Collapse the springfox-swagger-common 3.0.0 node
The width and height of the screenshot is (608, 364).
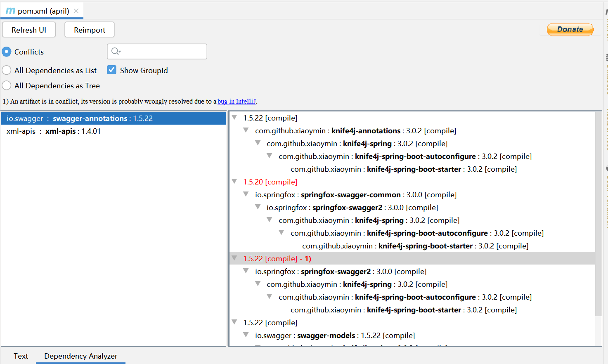pyautogui.click(x=246, y=194)
